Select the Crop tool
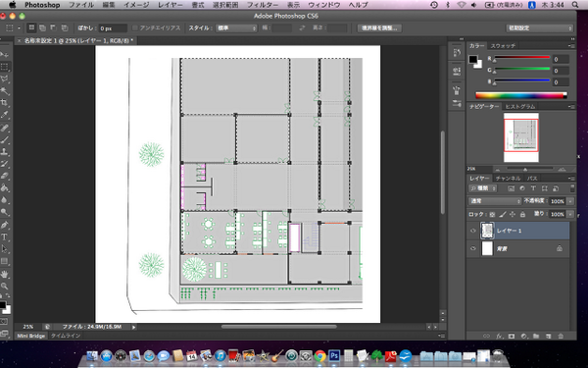 [x=4, y=103]
